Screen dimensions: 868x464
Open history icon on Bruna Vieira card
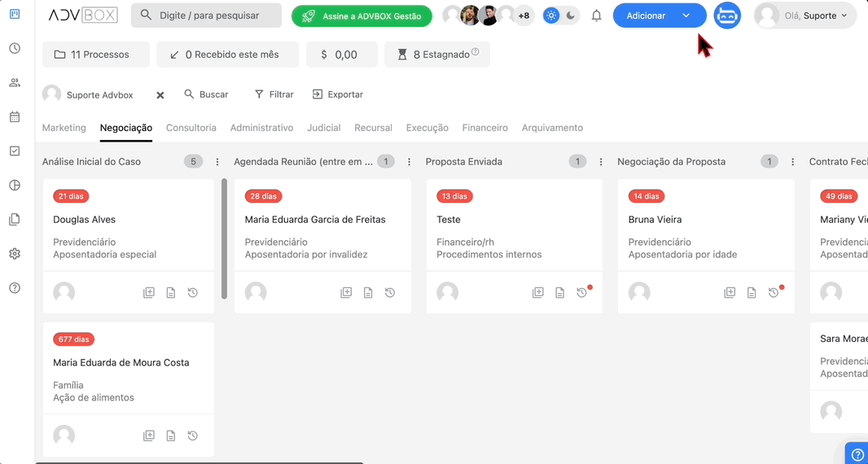coord(774,292)
